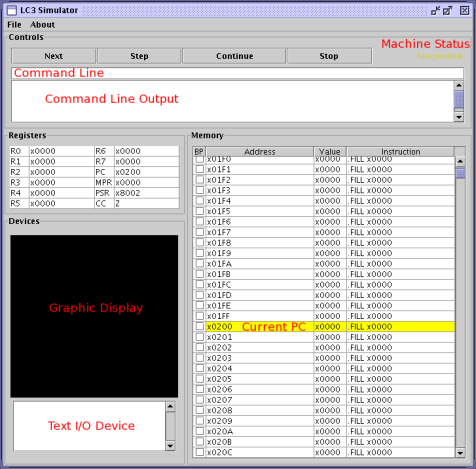Enable breakpoint at address x01F5
The width and height of the screenshot is (476, 469).
click(200, 211)
